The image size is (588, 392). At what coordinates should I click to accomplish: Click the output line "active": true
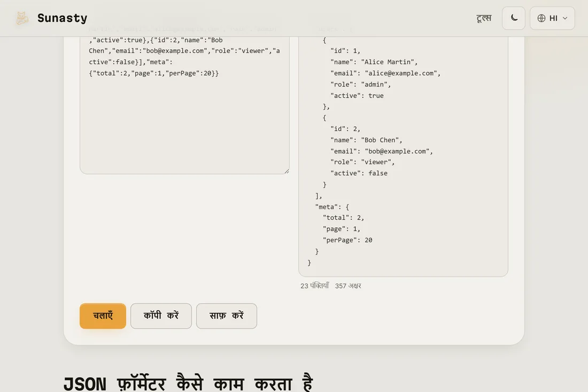pyautogui.click(x=357, y=96)
